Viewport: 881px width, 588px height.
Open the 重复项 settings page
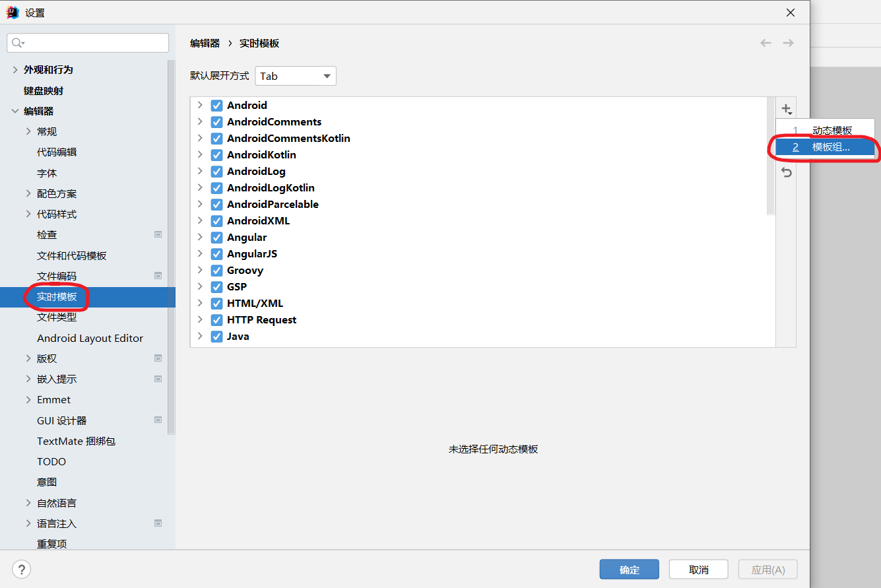[51, 544]
